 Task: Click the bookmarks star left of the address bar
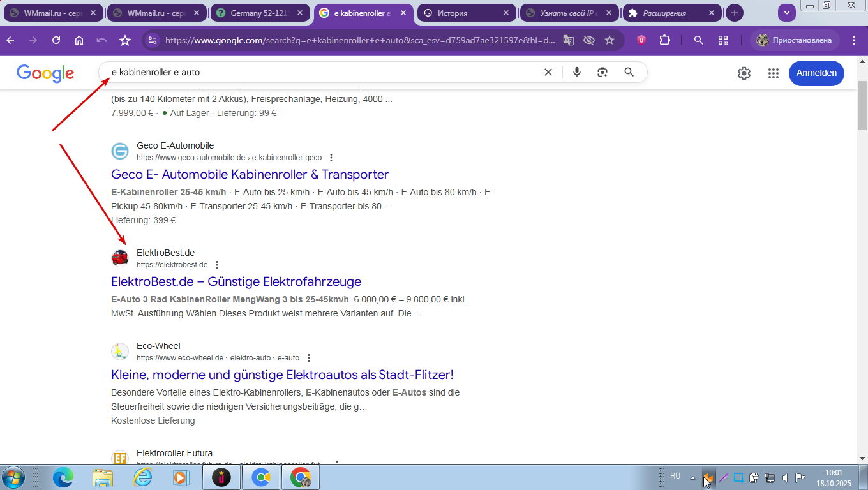[x=125, y=40]
